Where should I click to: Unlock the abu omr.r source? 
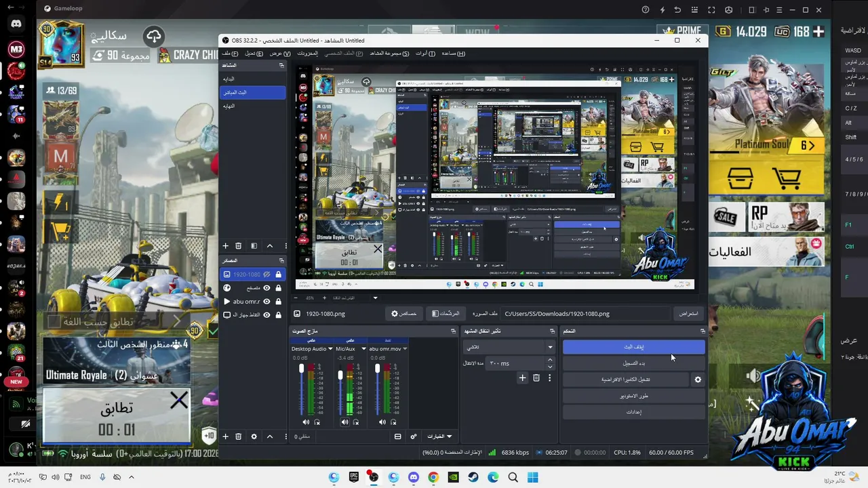(278, 302)
